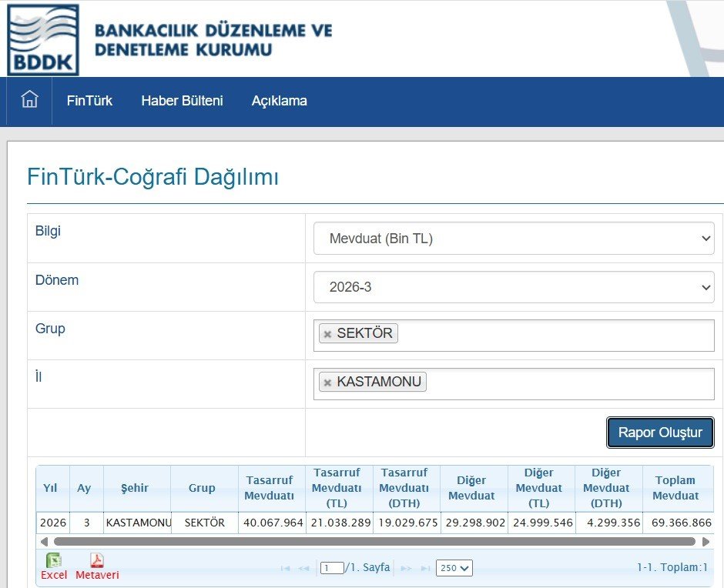The width and height of the screenshot is (724, 588).
Task: Select the value 4.299.356
Action: 609,523
